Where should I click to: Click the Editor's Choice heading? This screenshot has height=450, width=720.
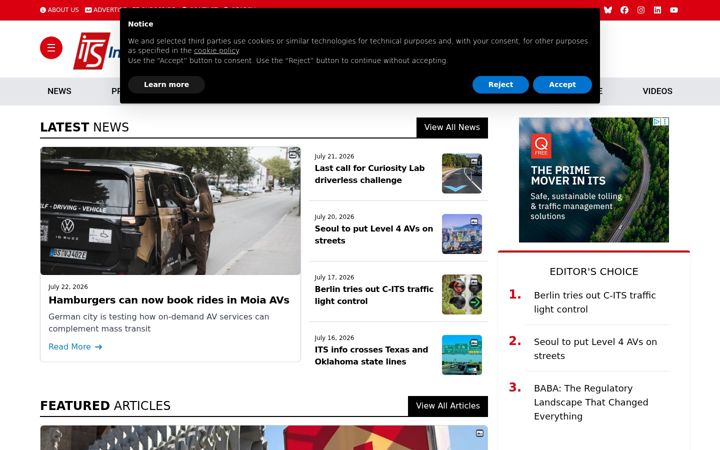[x=594, y=271]
